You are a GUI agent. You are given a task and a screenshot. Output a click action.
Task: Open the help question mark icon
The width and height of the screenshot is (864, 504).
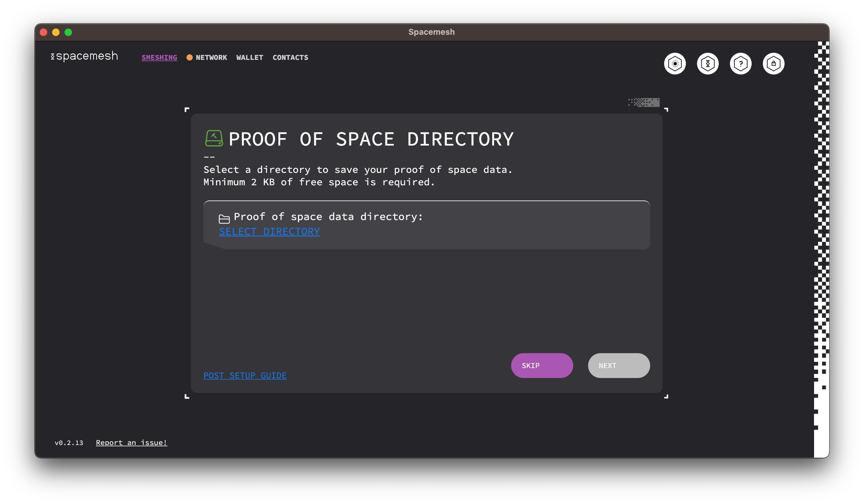740,63
